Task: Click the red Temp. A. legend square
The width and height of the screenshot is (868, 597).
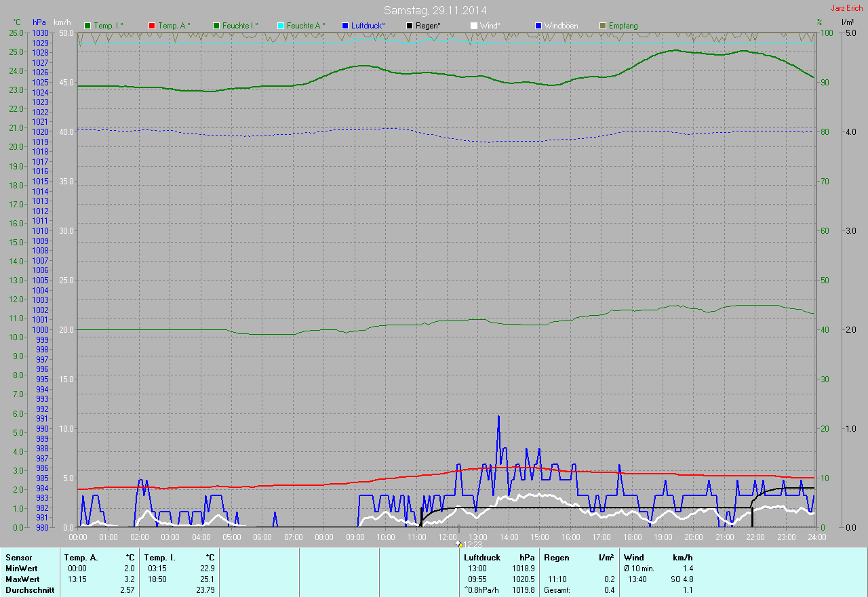Action: pos(152,26)
